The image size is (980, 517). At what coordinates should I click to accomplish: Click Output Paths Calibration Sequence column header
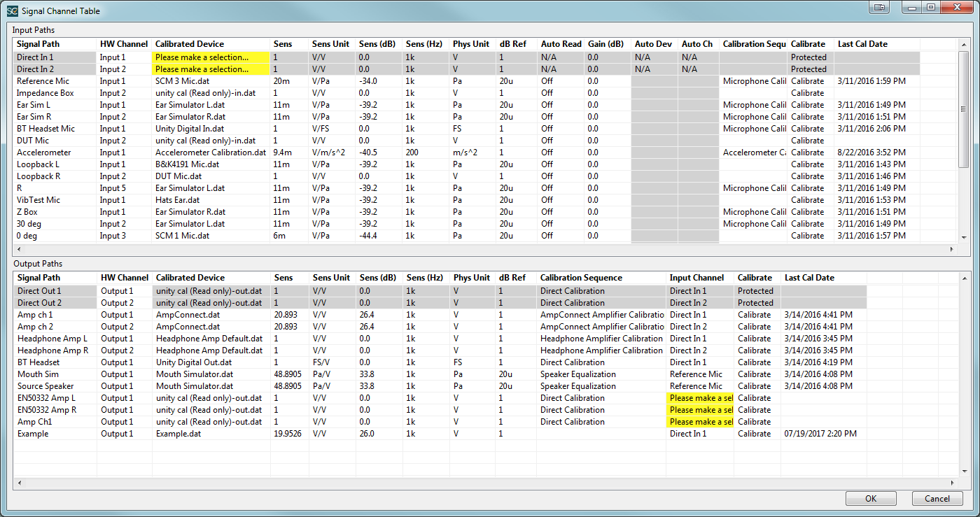coord(602,278)
